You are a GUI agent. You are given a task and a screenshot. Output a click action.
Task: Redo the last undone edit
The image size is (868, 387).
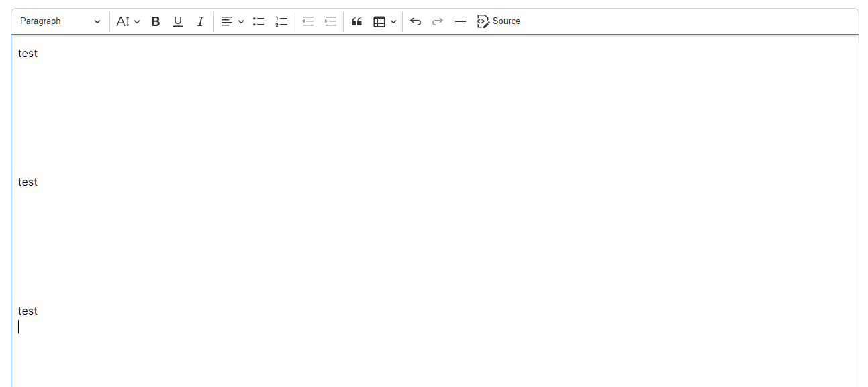[x=437, y=21]
